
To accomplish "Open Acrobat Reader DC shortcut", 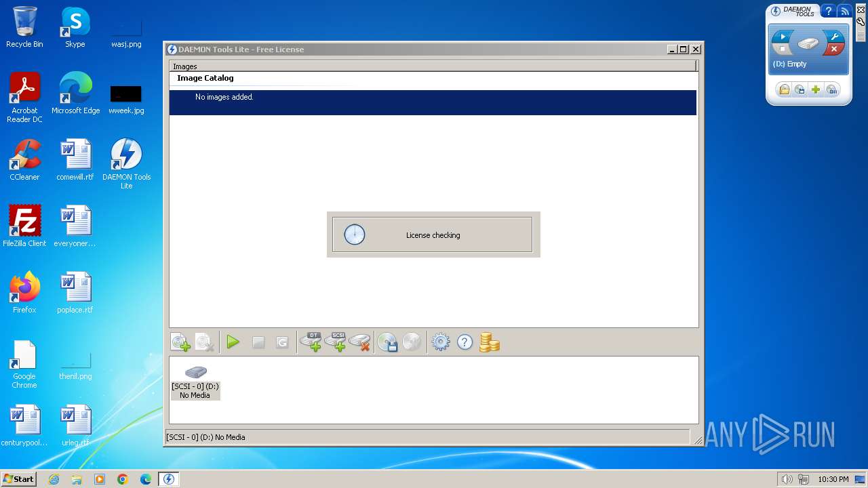I will (24, 98).
